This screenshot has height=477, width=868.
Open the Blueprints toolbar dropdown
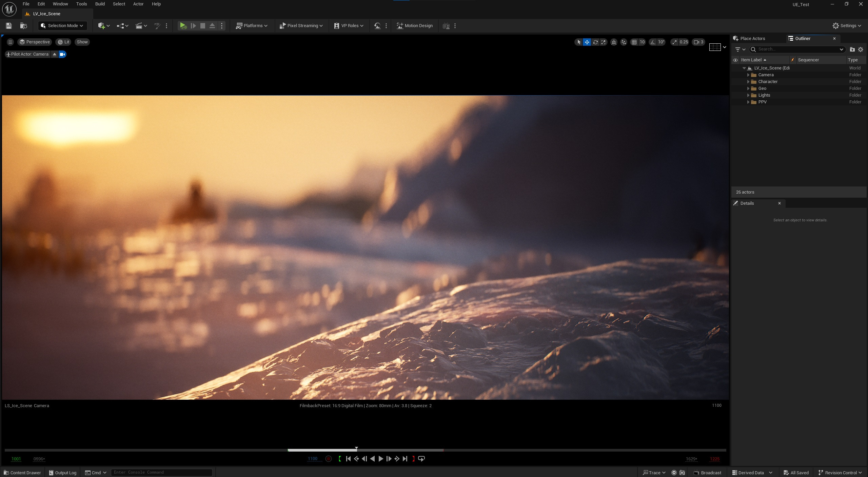(122, 26)
